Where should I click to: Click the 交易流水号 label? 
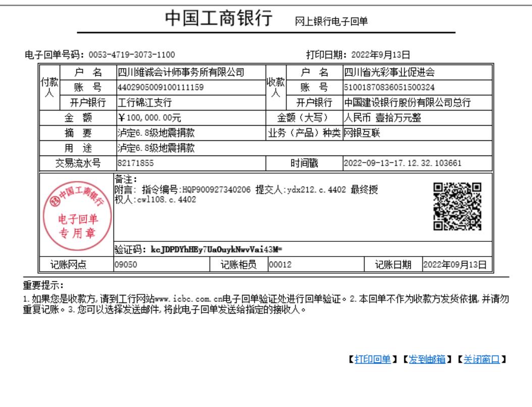[x=78, y=163]
